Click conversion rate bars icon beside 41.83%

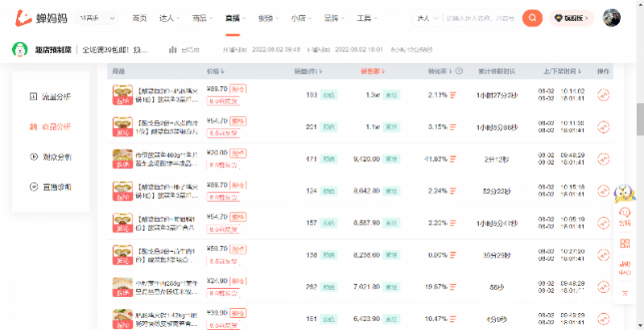tap(453, 159)
